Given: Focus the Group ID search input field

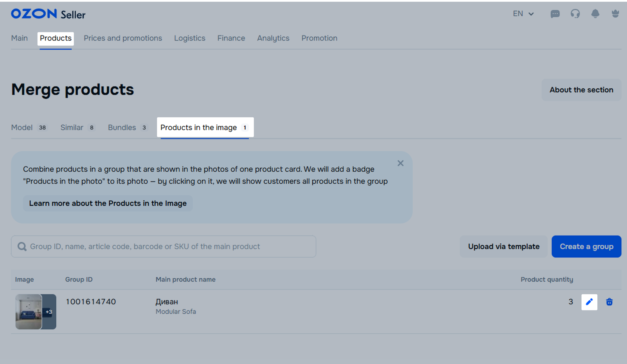Looking at the screenshot, I should [x=164, y=247].
